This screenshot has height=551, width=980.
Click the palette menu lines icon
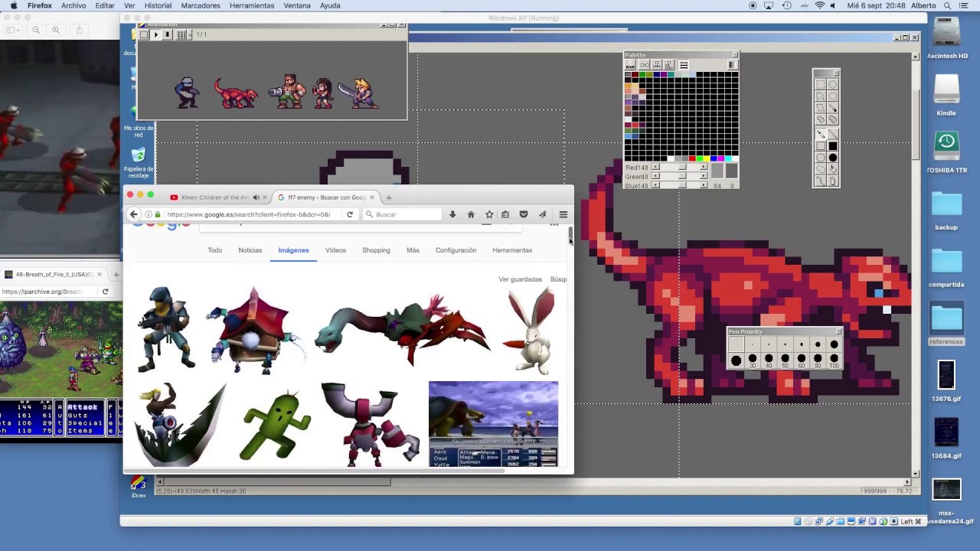[684, 64]
